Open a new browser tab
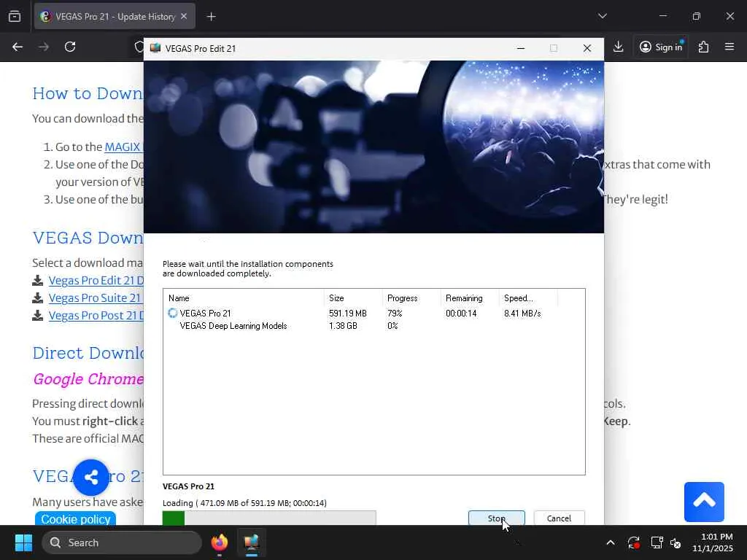 click(x=211, y=17)
